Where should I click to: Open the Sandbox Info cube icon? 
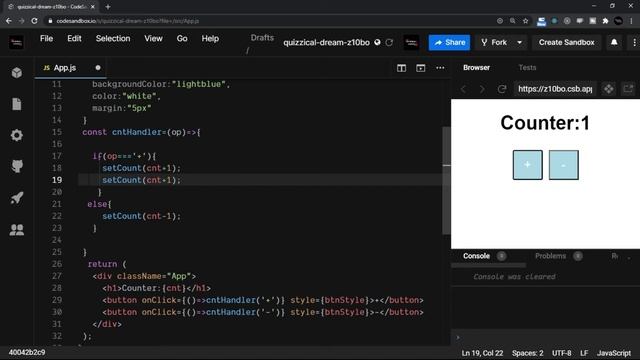pyautogui.click(x=17, y=73)
